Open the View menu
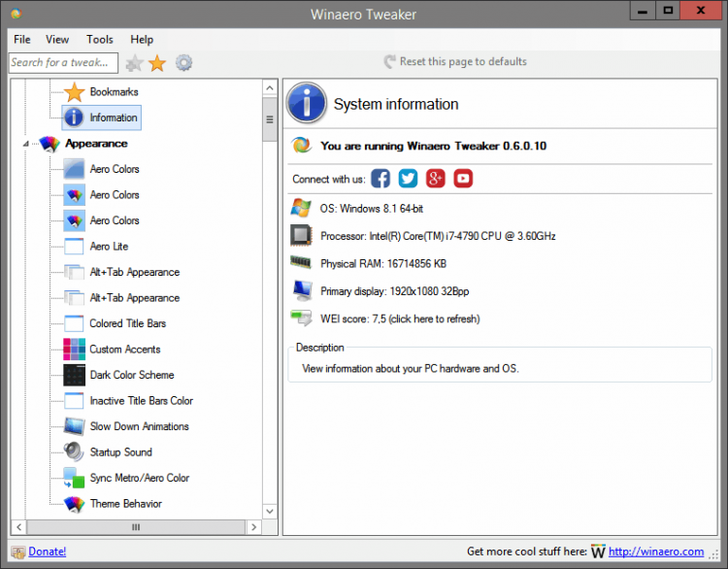The image size is (728, 569). coord(57,40)
